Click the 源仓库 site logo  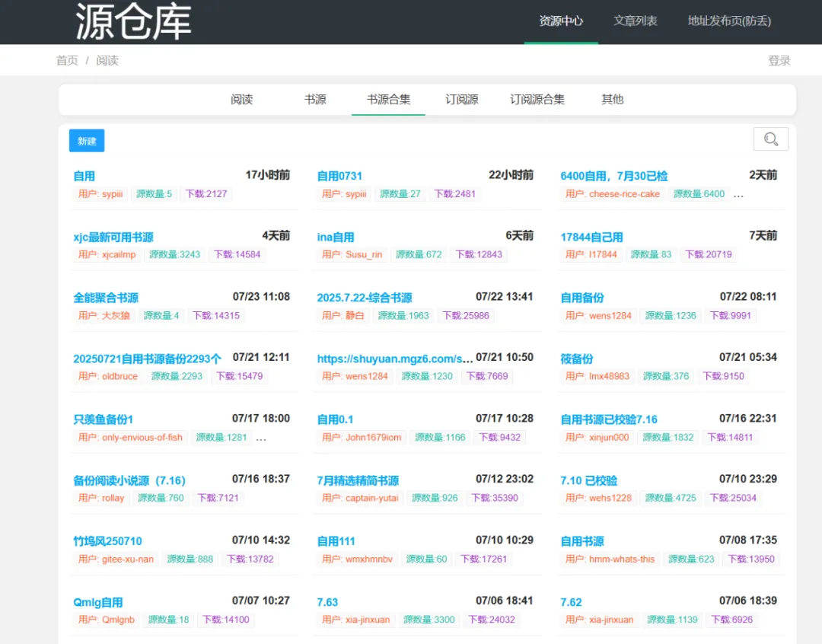pos(129,21)
